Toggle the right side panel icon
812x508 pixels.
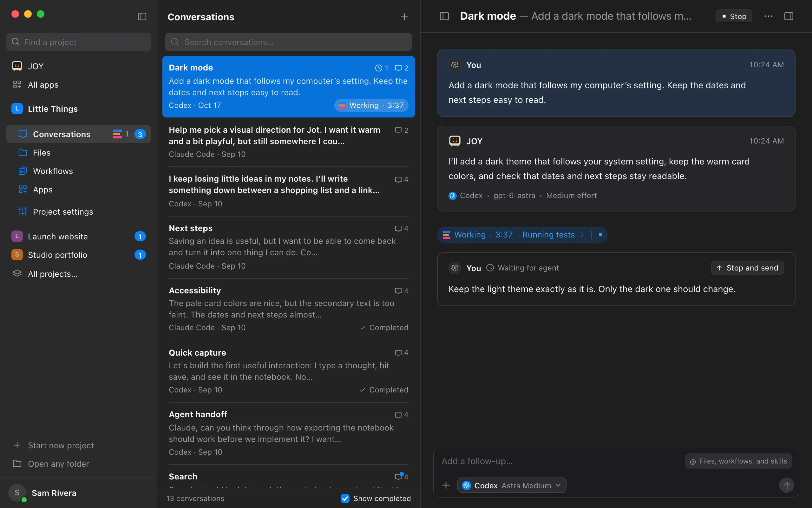pyautogui.click(x=789, y=16)
